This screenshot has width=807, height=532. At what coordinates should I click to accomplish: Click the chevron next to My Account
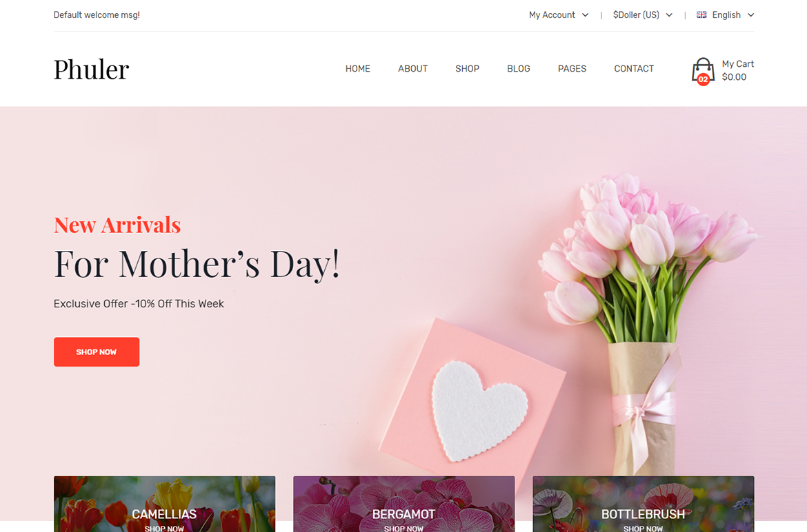coord(585,15)
